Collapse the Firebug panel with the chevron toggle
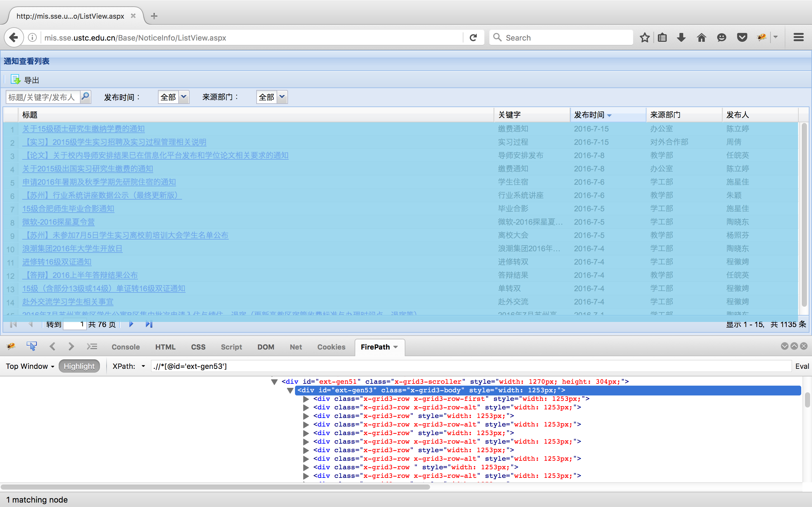812x507 pixels. pyautogui.click(x=784, y=346)
